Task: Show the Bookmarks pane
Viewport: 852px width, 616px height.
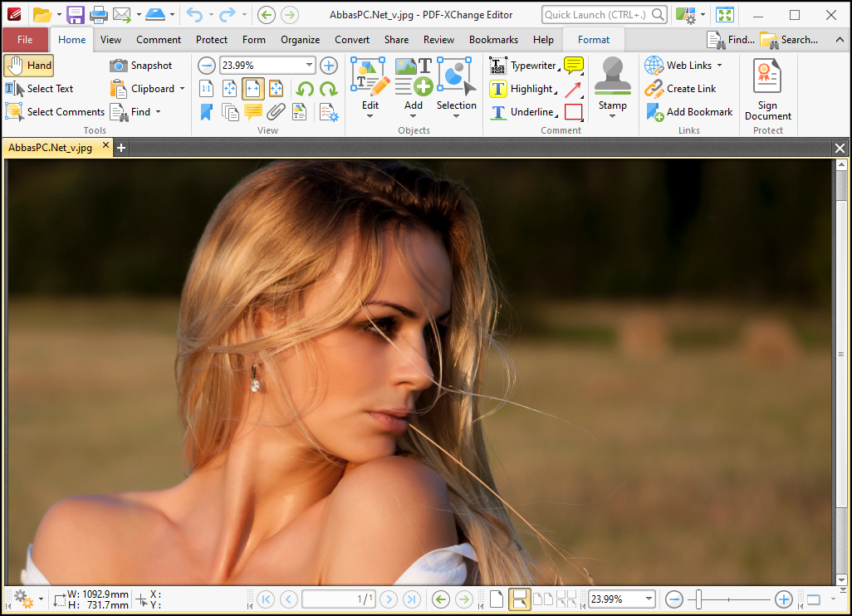Action: pyautogui.click(x=207, y=112)
